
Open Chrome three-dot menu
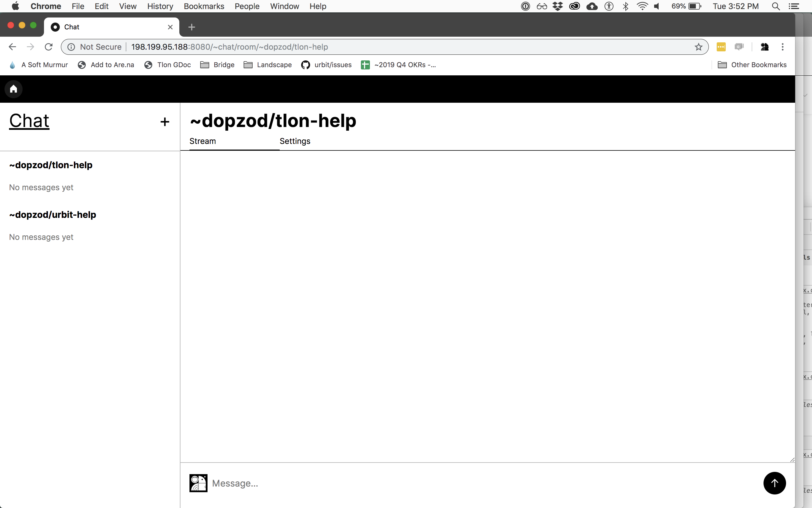pyautogui.click(x=782, y=47)
